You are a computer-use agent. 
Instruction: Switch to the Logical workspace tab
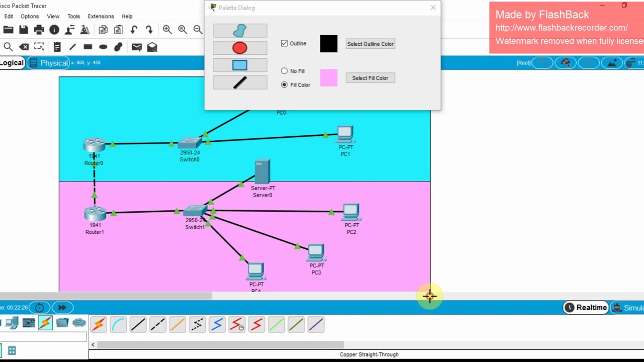click(12, 63)
